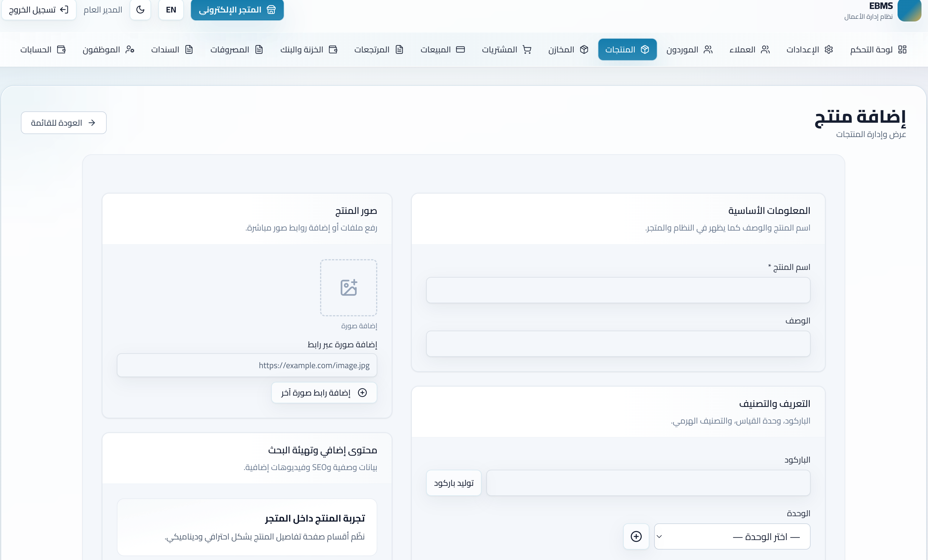The image size is (928, 560).
Task: Click توليد باركود generate barcode
Action: coord(454,483)
